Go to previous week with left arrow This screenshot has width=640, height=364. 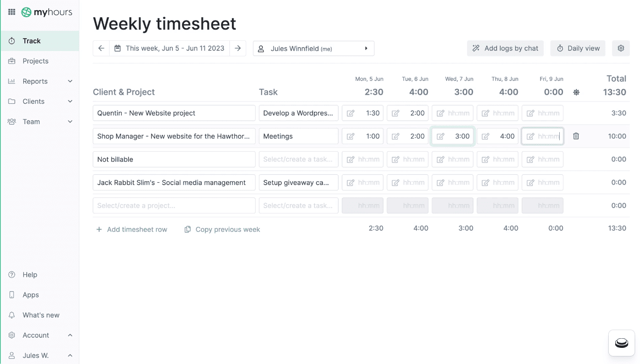coord(101,48)
